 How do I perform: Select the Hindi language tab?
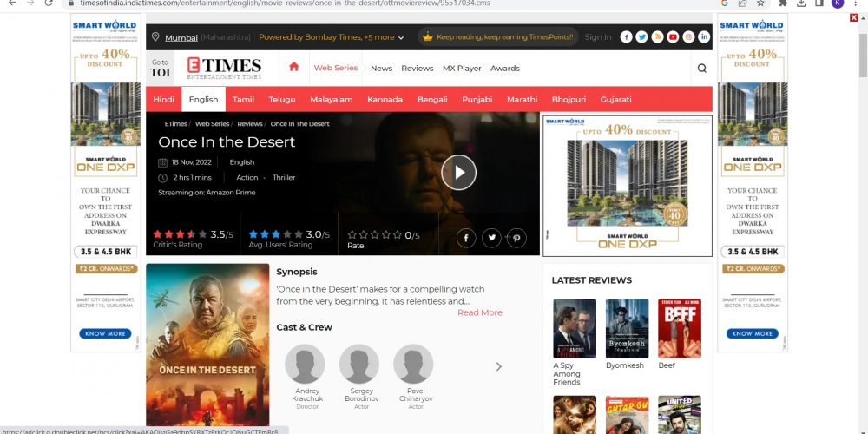coord(164,100)
